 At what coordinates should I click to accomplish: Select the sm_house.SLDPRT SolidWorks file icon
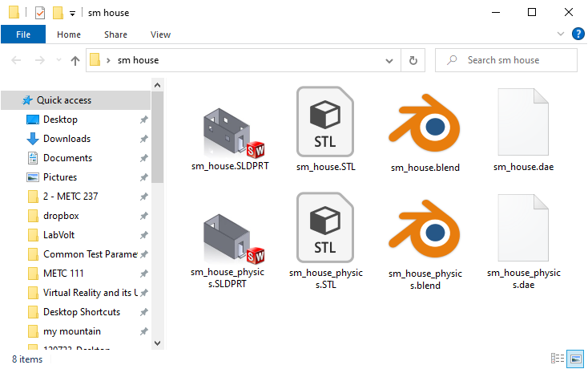tap(233, 132)
